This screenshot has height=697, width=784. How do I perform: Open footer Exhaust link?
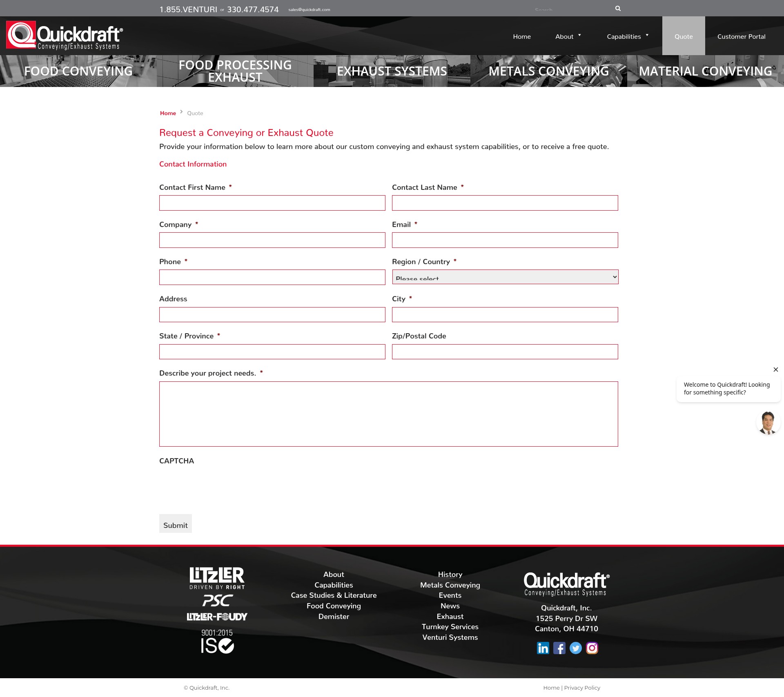[x=450, y=617]
